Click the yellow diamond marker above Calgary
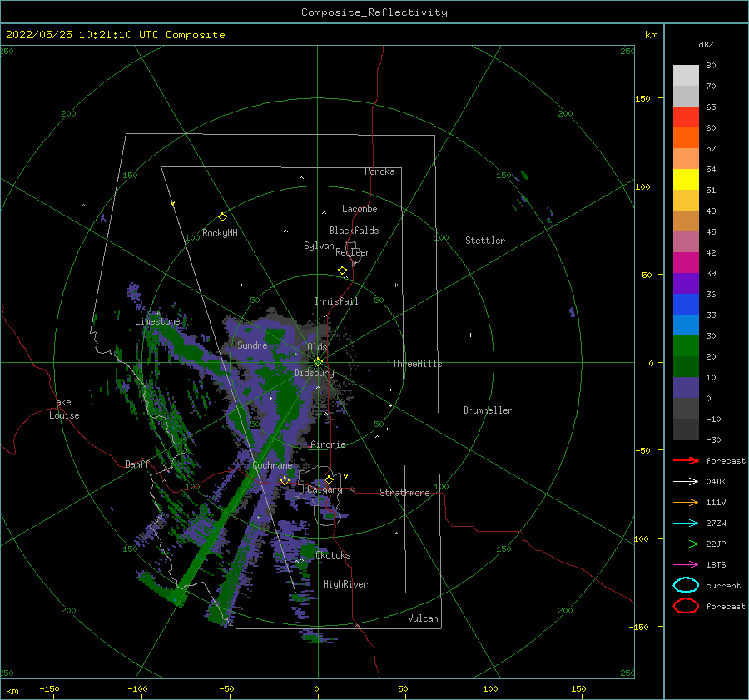This screenshot has height=700, width=749. (x=329, y=479)
